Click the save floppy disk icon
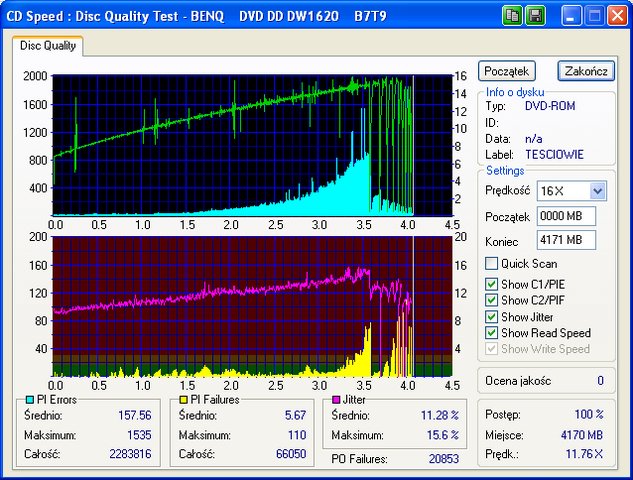This screenshot has width=633, height=480. (x=536, y=16)
